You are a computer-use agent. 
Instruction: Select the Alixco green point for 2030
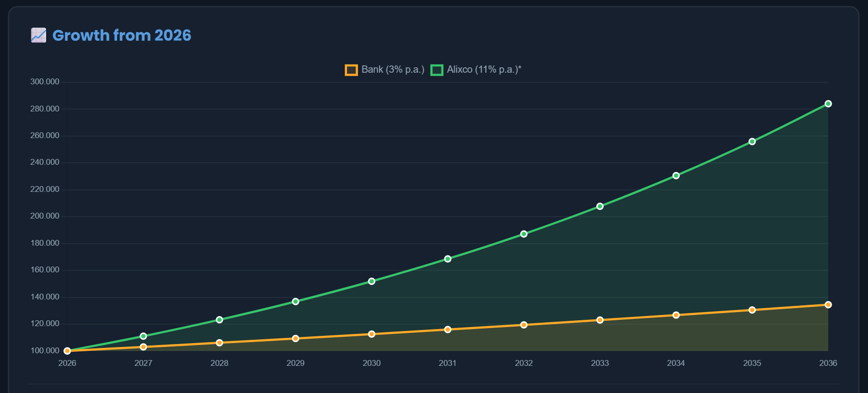coord(372,281)
